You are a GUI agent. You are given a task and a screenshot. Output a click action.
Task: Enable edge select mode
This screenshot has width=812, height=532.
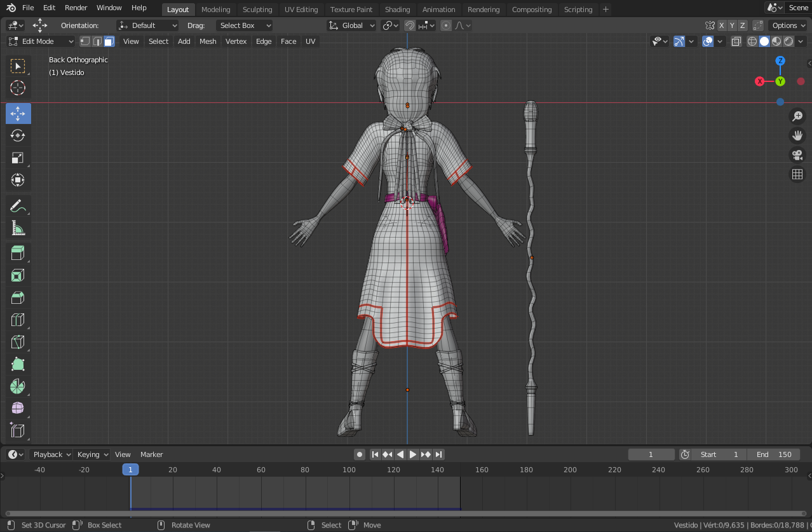point(97,41)
